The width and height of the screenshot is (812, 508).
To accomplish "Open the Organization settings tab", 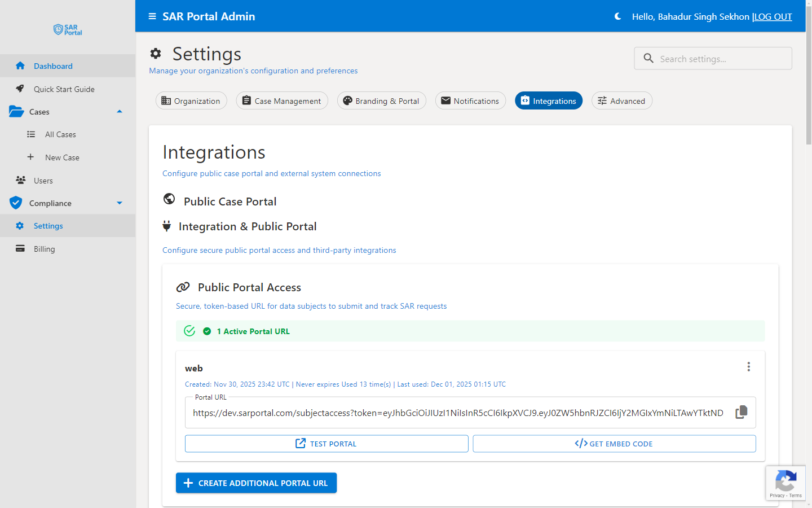I will coord(191,100).
